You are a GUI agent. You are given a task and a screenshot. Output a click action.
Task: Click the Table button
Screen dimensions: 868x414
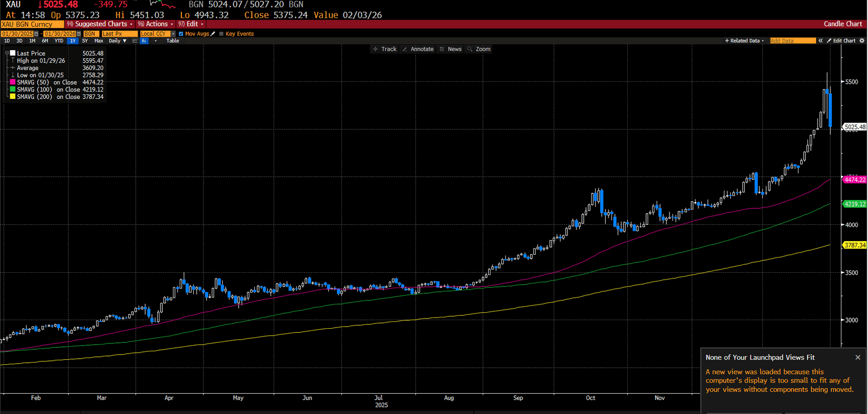click(x=172, y=41)
